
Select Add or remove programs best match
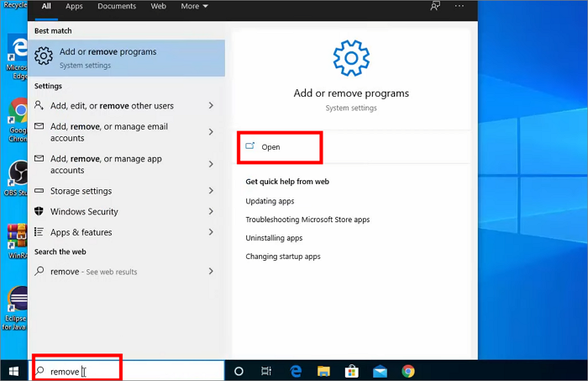coord(127,58)
